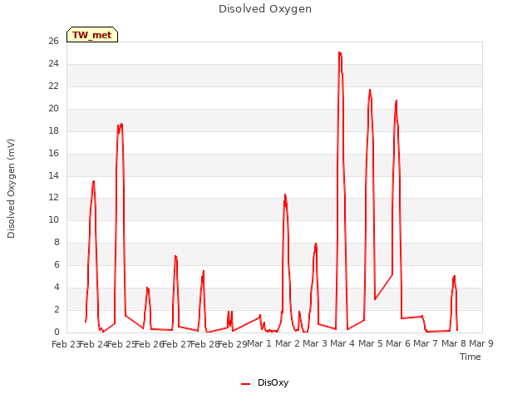Click the red DisOxy legend line swatch
The image size is (532, 399).
(245, 384)
